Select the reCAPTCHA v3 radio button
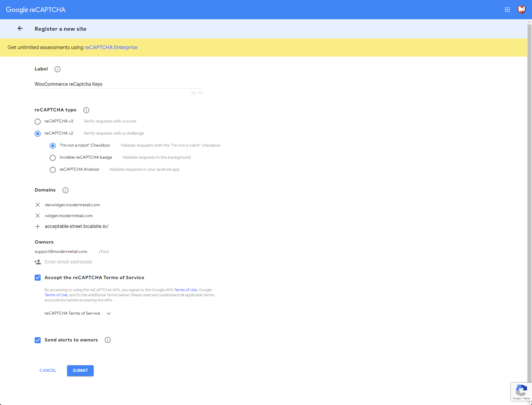This screenshot has height=405, width=532. (x=38, y=122)
